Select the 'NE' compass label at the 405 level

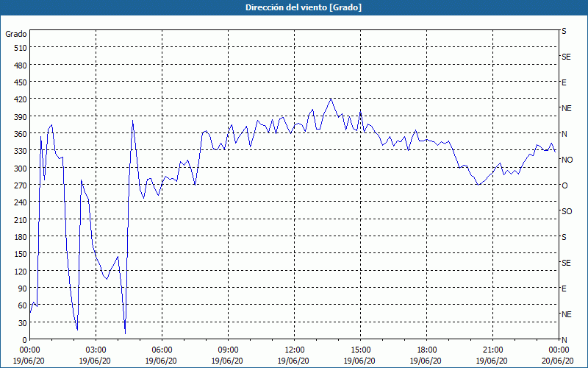coord(567,108)
